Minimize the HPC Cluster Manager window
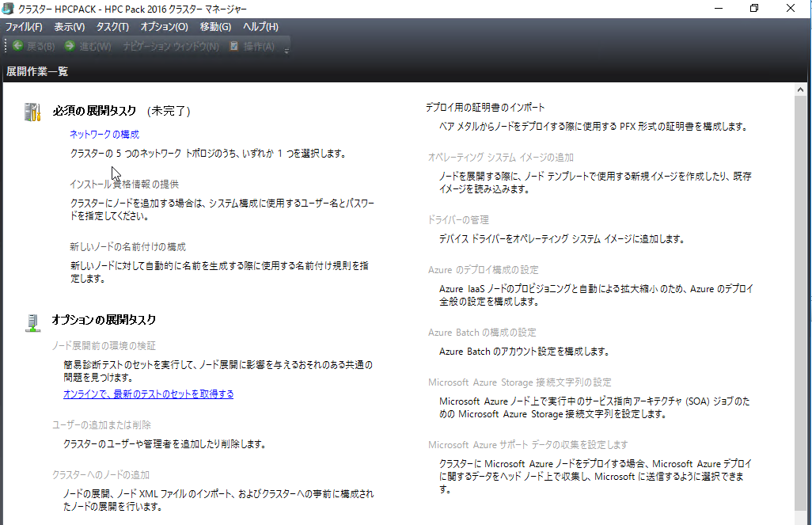Screen dimensions: 812x525 [x=719, y=8]
